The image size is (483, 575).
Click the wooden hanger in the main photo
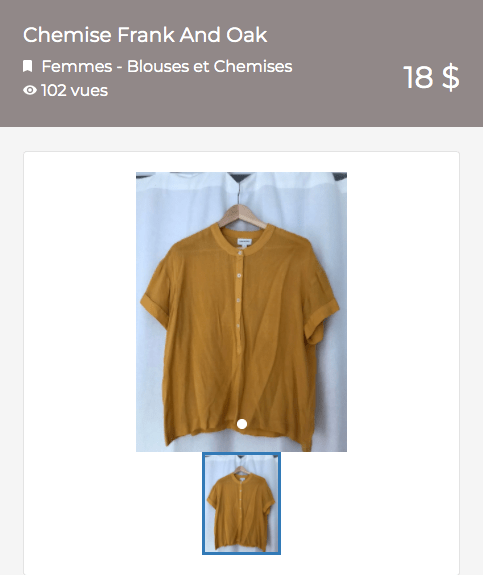point(241,214)
